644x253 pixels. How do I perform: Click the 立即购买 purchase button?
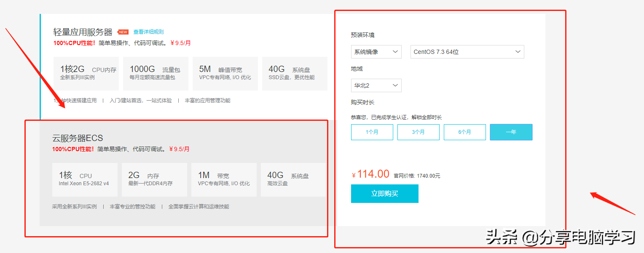pos(384,194)
